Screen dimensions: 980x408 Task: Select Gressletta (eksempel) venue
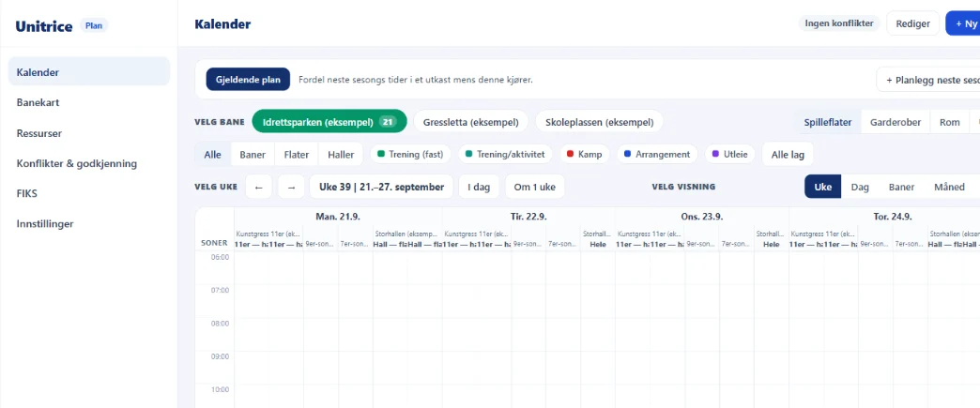tap(470, 122)
